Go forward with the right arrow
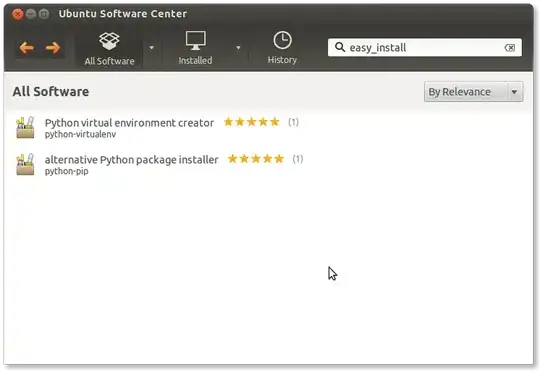Viewport: 540px width, 371px height. click(x=53, y=48)
